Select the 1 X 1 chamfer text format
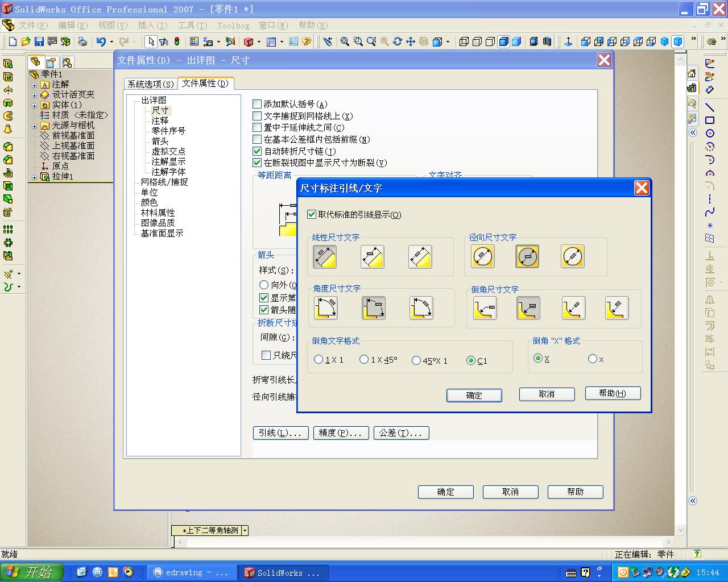This screenshot has height=582, width=728. tap(318, 360)
